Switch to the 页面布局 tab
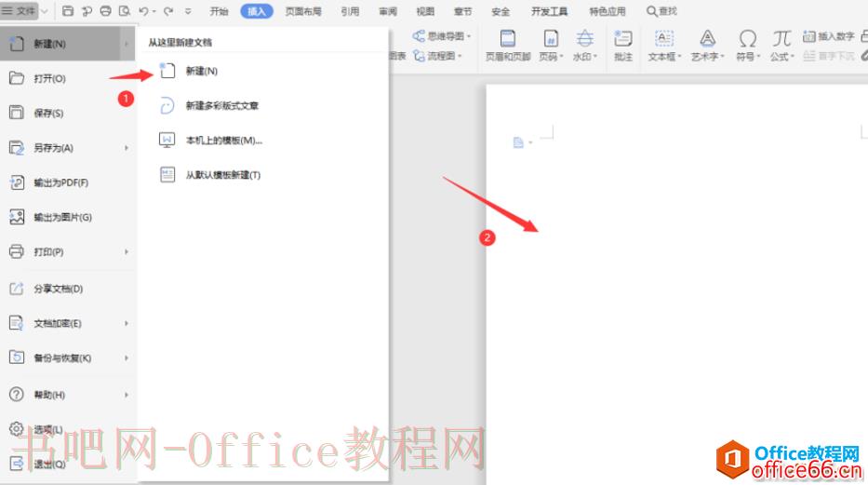868x485 pixels. (x=303, y=11)
